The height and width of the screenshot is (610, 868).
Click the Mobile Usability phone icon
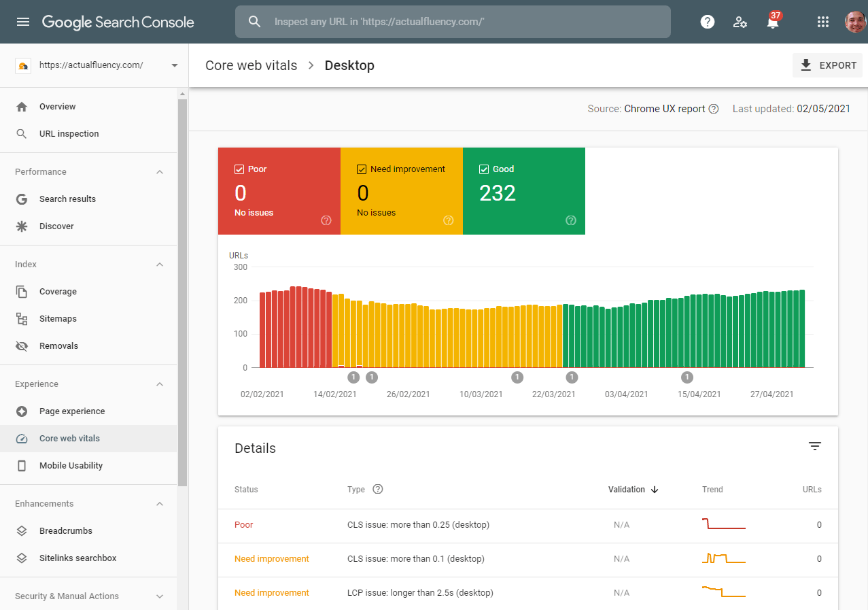22,466
